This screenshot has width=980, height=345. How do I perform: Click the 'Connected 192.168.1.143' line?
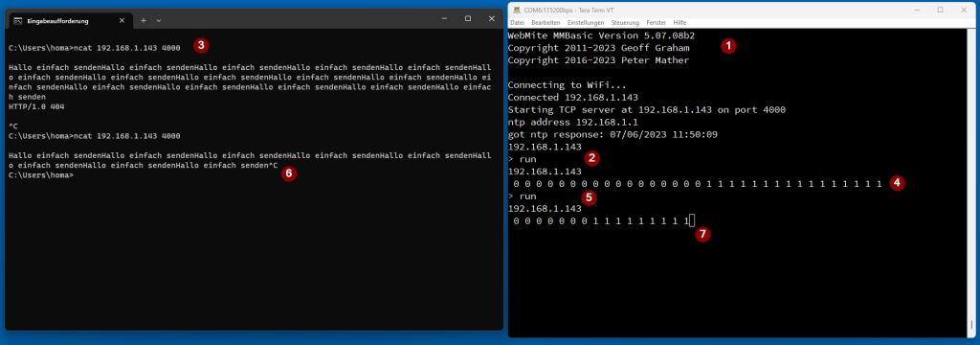click(x=573, y=97)
